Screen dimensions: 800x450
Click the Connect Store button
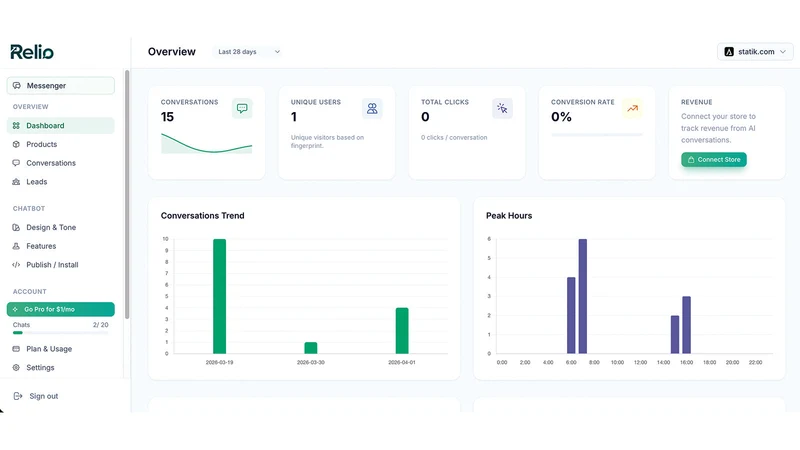pyautogui.click(x=714, y=160)
